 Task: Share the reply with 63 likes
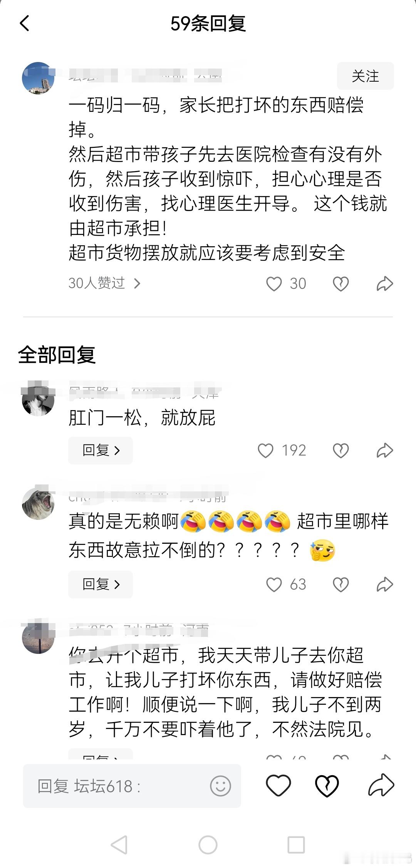click(384, 585)
